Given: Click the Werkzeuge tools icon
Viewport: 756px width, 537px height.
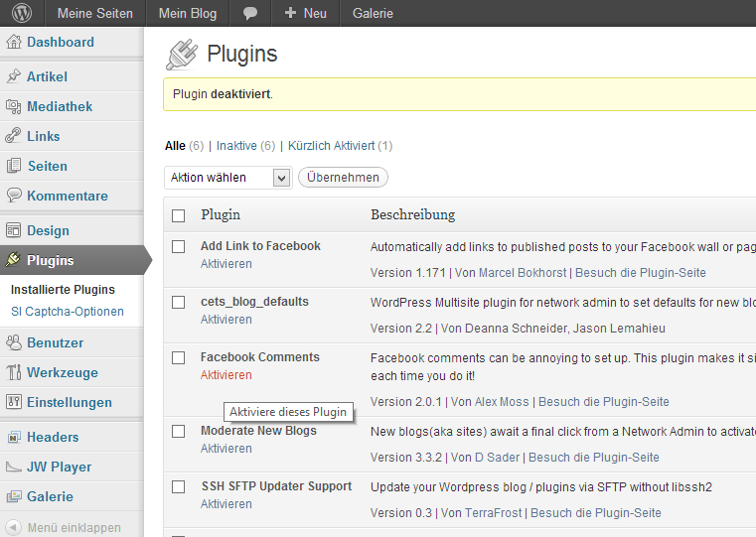Looking at the screenshot, I should click(x=14, y=372).
